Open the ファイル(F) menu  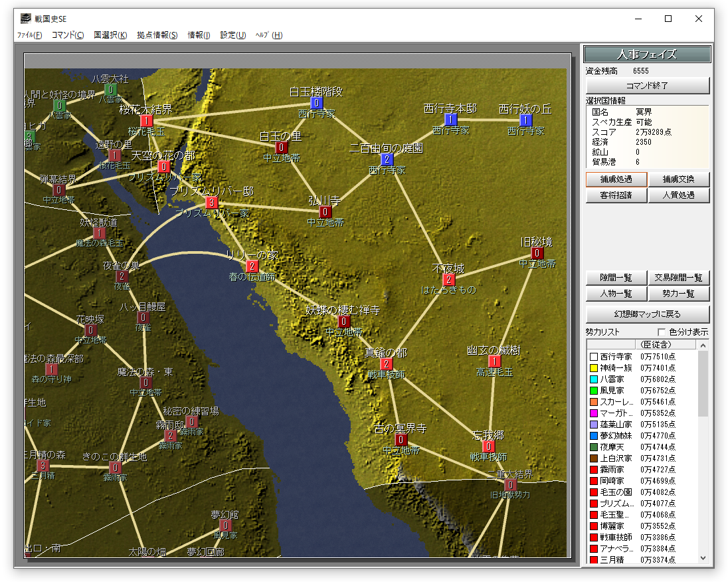point(29,35)
